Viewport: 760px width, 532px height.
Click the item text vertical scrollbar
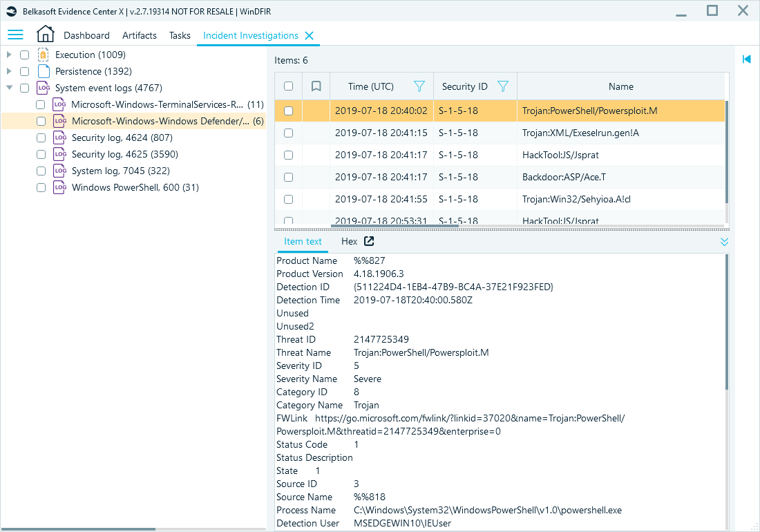[726, 322]
